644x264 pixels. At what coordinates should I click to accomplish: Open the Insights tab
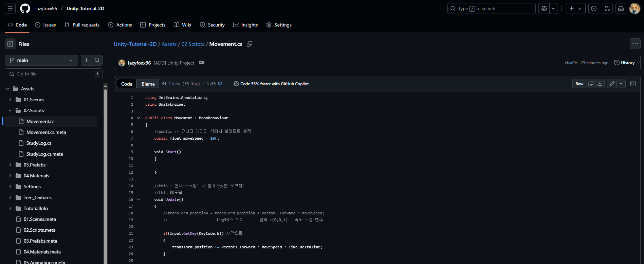pos(245,25)
